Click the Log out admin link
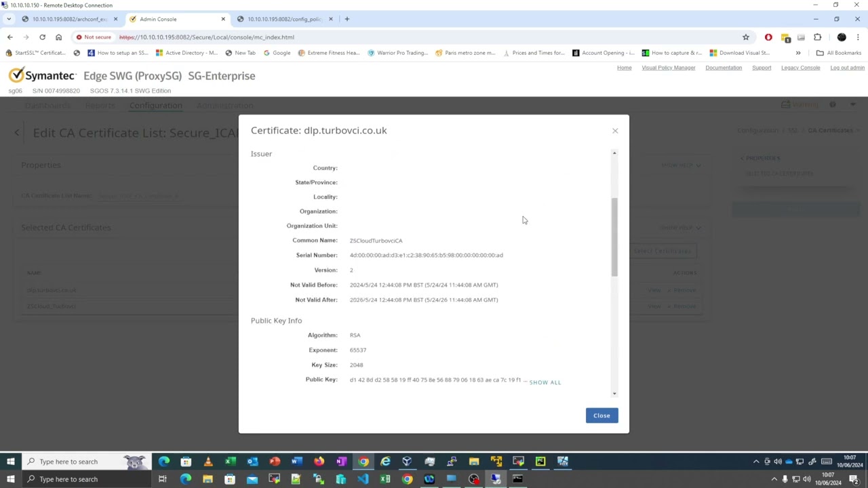Screen dimensions: 868x488 (x=847, y=68)
